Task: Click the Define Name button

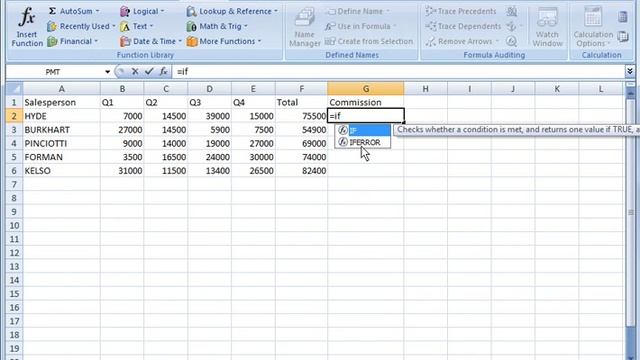Action: pos(358,11)
